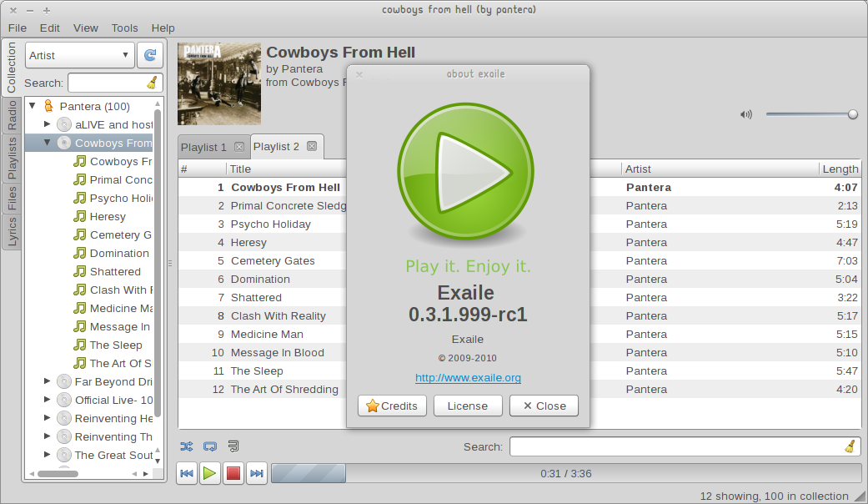
Task: Switch to the Playlists side tab
Action: coord(12,158)
